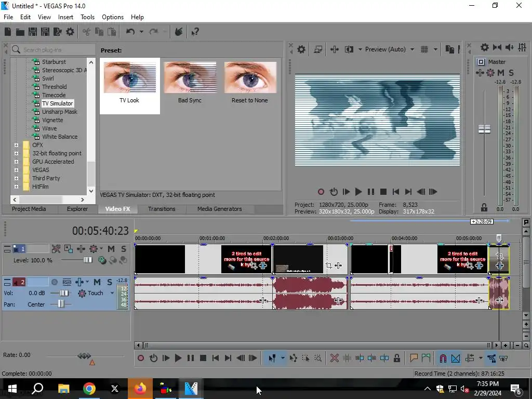Mute audio track 2
Screen dimensions: 532x399
(97, 282)
